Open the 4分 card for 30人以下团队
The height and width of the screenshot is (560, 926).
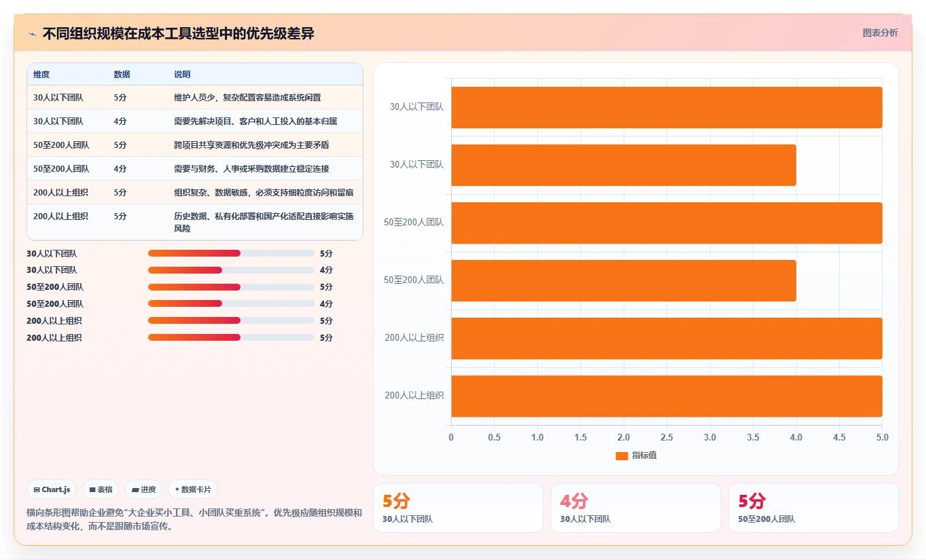[635, 508]
